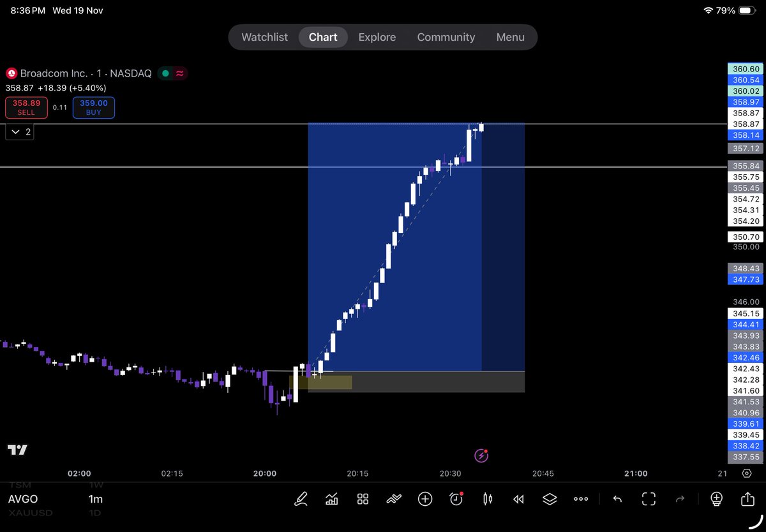
Task: Open the Community tab
Action: 446,37
